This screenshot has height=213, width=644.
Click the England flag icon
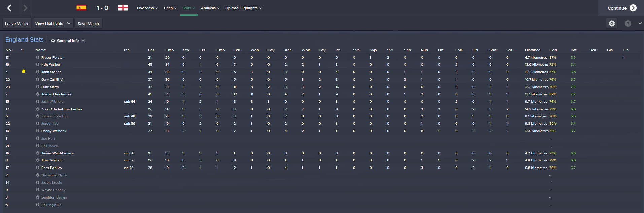coord(123,8)
